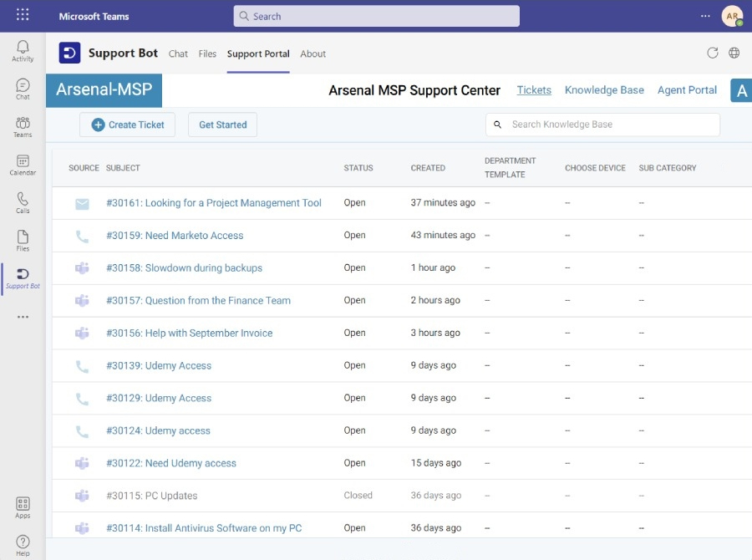Screen dimensions: 752x560
Task: Click Teams source icon for ticket #30114
Action: point(82,528)
